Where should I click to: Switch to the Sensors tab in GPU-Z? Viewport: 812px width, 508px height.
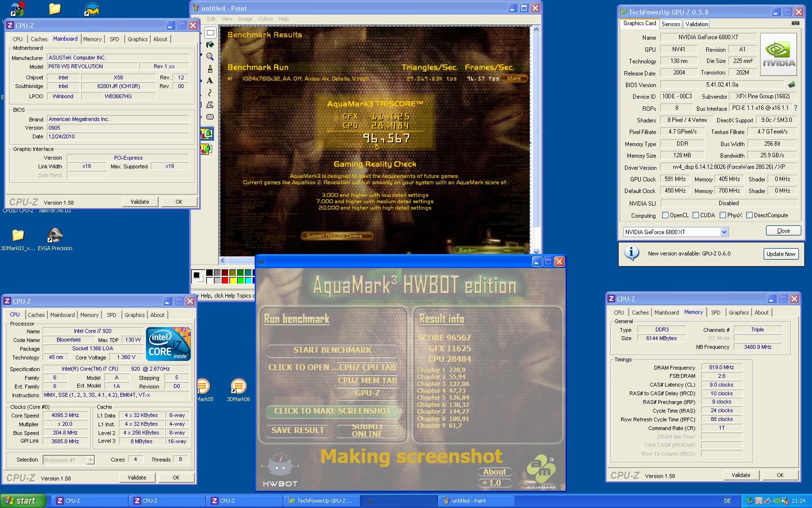click(x=671, y=24)
